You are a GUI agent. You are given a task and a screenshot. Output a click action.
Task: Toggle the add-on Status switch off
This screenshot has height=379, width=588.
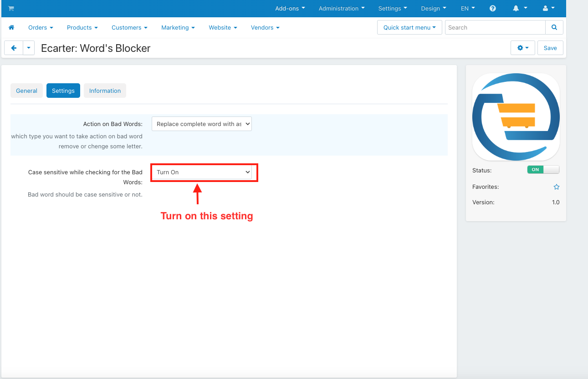pyautogui.click(x=543, y=170)
